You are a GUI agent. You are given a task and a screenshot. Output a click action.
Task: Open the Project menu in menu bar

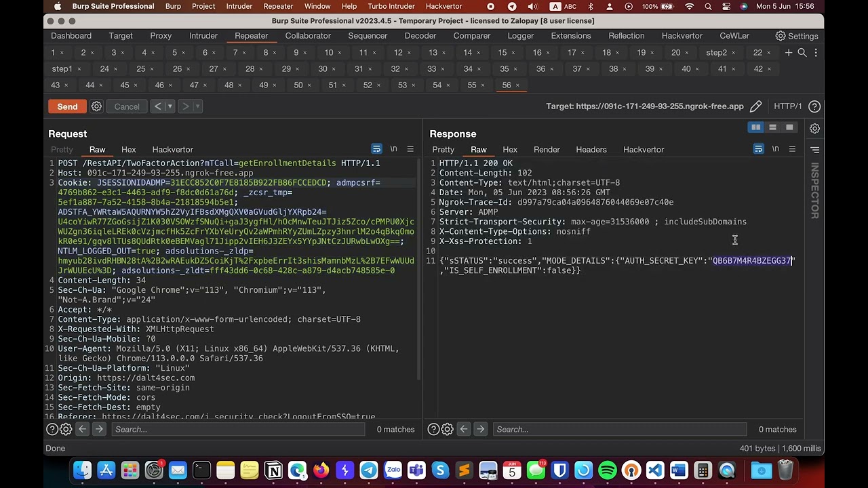[x=203, y=6]
